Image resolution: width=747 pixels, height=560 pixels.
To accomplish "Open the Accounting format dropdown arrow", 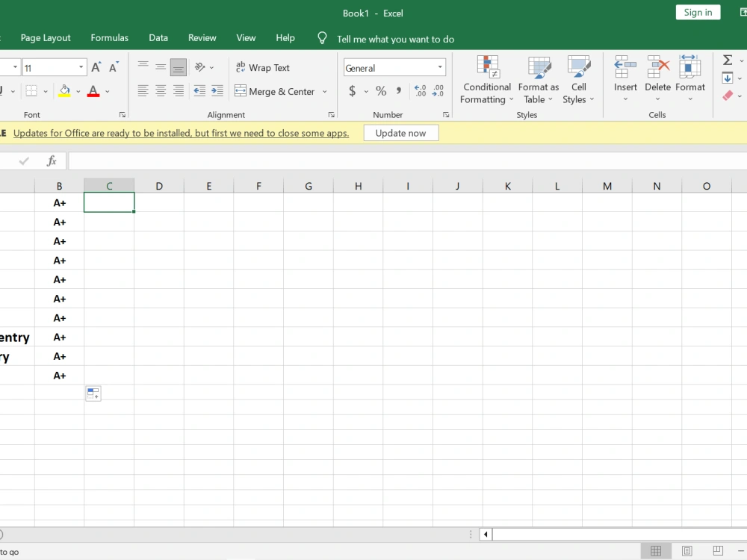I will click(366, 91).
